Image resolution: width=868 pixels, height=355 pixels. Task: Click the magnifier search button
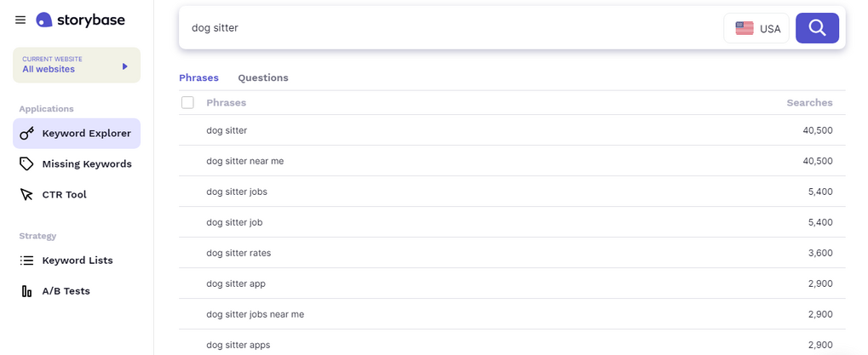(817, 27)
